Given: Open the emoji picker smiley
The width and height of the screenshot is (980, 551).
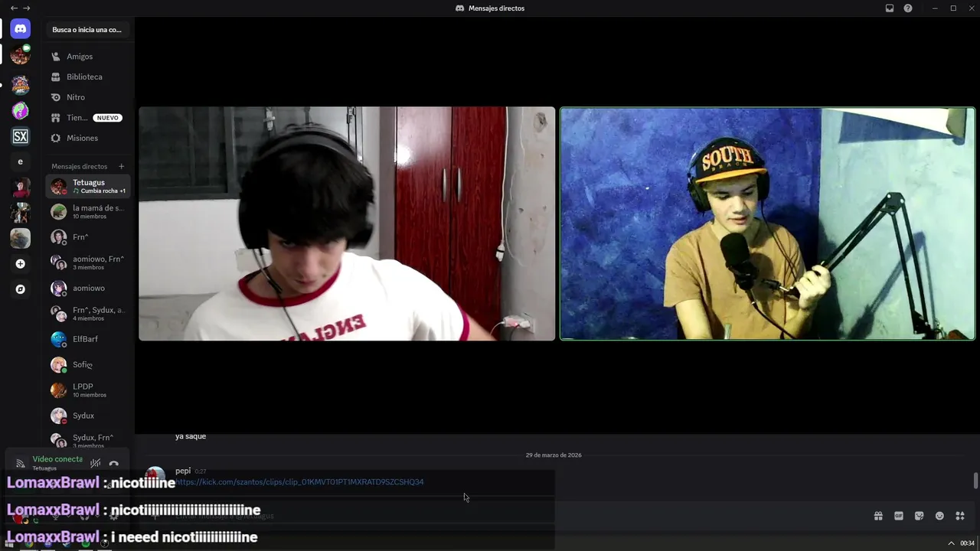Looking at the screenshot, I should pyautogui.click(x=939, y=516).
